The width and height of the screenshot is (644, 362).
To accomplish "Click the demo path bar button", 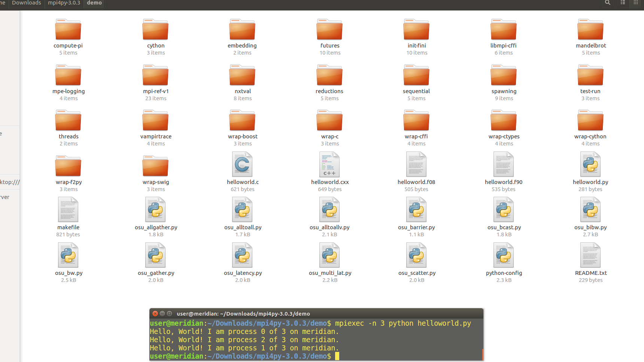I will (x=94, y=3).
